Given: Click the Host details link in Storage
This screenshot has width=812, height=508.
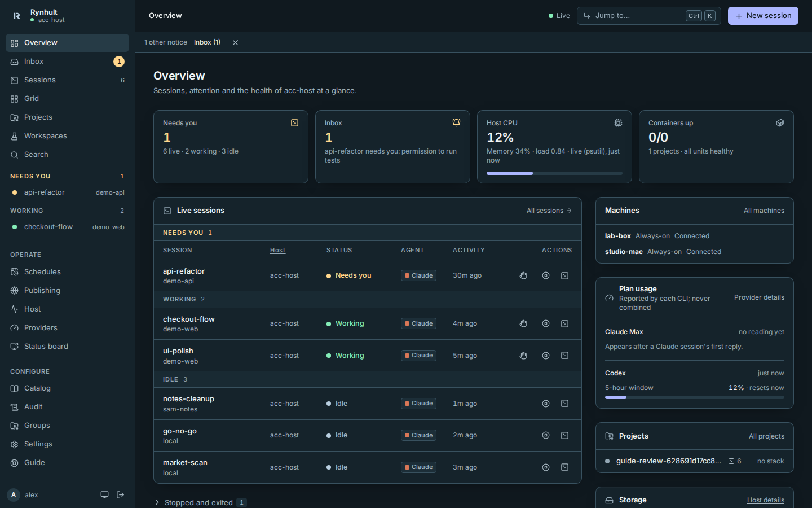Looking at the screenshot, I should click(x=765, y=500).
